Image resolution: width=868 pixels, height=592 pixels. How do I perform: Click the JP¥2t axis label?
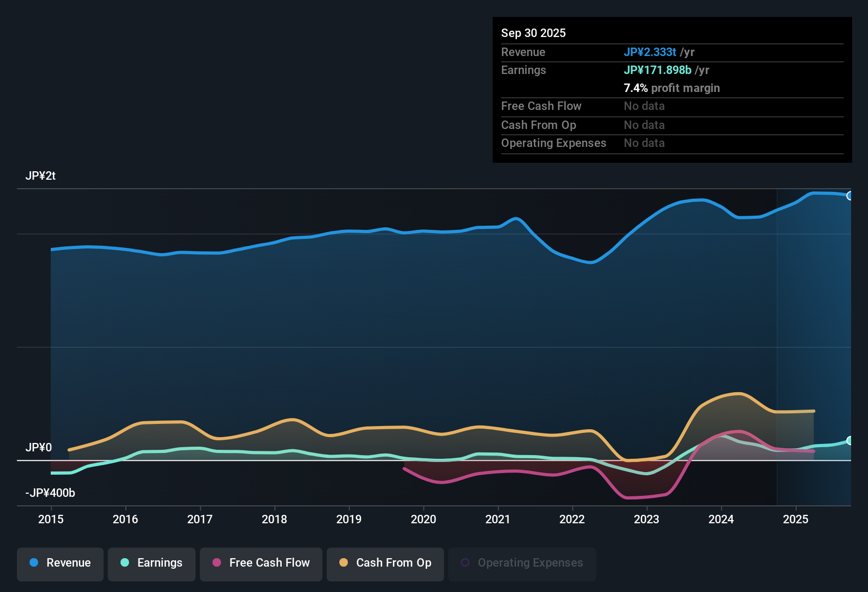click(40, 176)
